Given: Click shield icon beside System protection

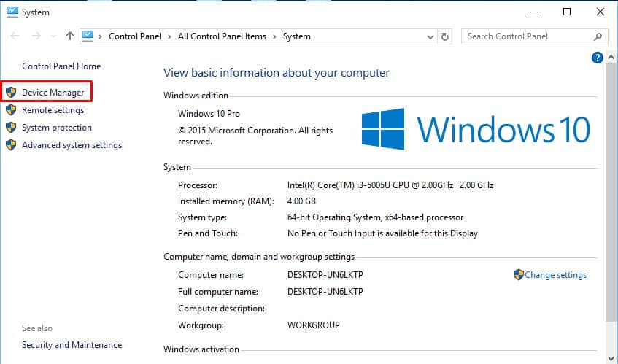Looking at the screenshot, I should pos(11,128).
